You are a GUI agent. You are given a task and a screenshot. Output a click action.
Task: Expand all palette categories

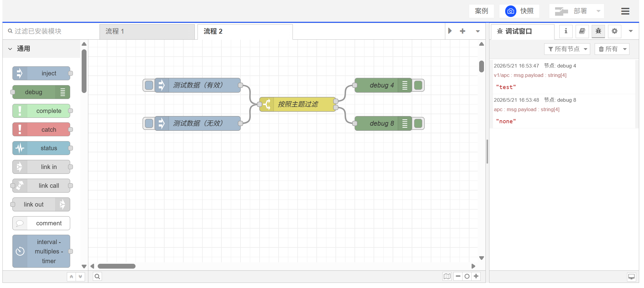(80, 277)
